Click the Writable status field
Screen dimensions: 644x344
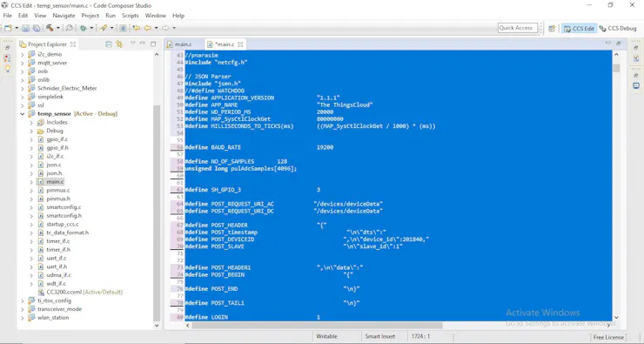click(x=326, y=337)
